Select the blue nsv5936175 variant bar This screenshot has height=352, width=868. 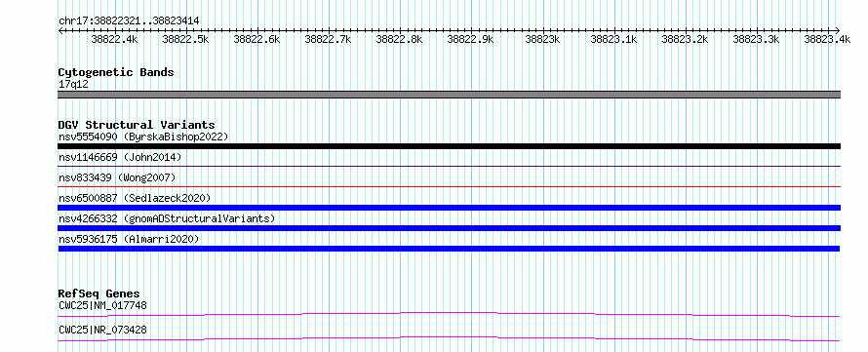click(x=449, y=249)
